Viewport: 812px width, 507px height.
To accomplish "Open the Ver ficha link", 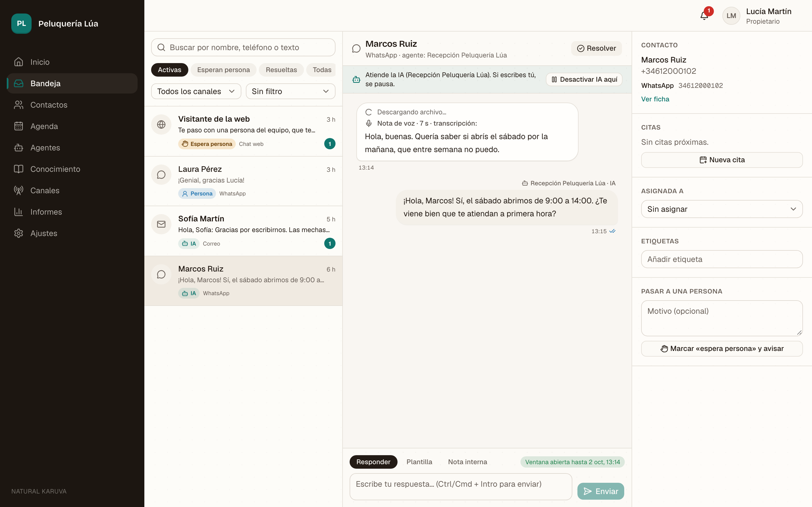I will [655, 99].
